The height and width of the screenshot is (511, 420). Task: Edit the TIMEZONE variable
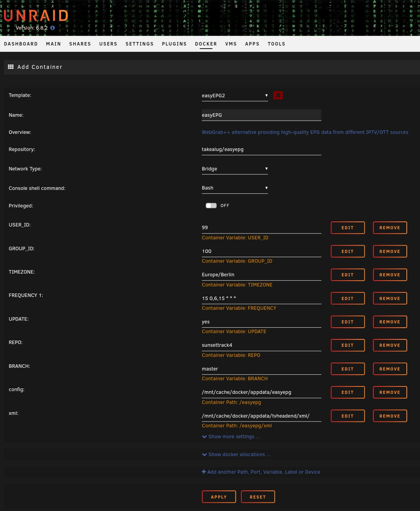[348, 275]
